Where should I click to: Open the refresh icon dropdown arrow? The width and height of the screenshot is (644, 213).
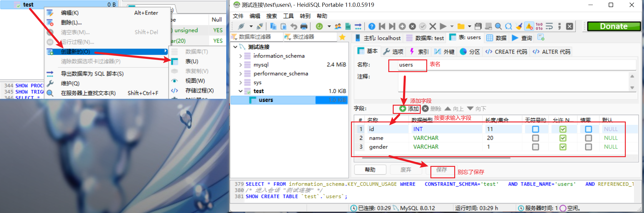pos(329,26)
